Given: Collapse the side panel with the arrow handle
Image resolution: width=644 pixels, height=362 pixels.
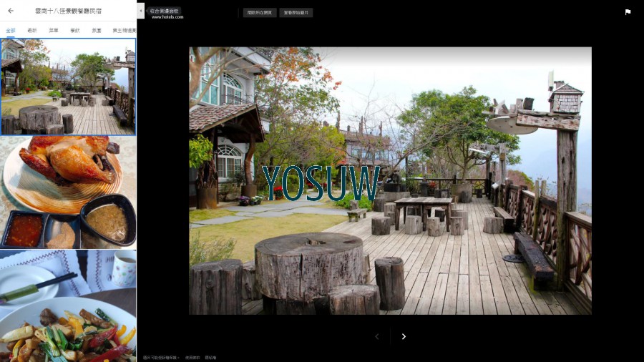Looking at the screenshot, I should click(140, 11).
